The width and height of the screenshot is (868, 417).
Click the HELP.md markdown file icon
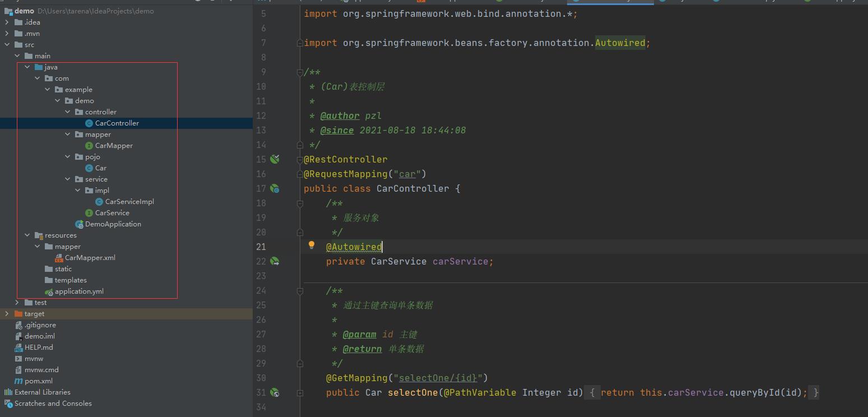[x=19, y=347]
